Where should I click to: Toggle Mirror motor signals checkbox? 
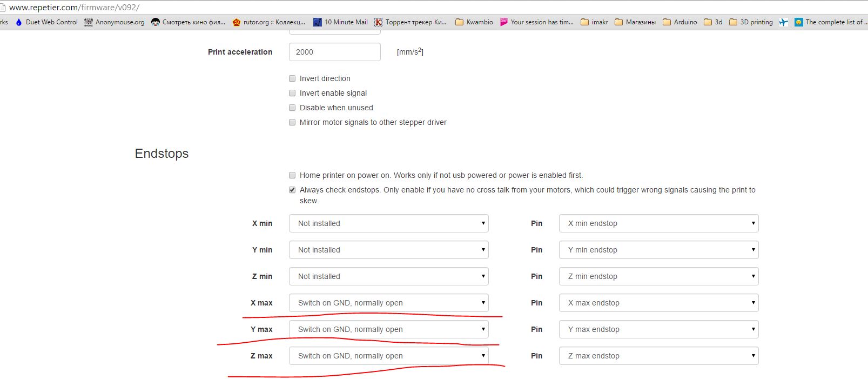[292, 122]
